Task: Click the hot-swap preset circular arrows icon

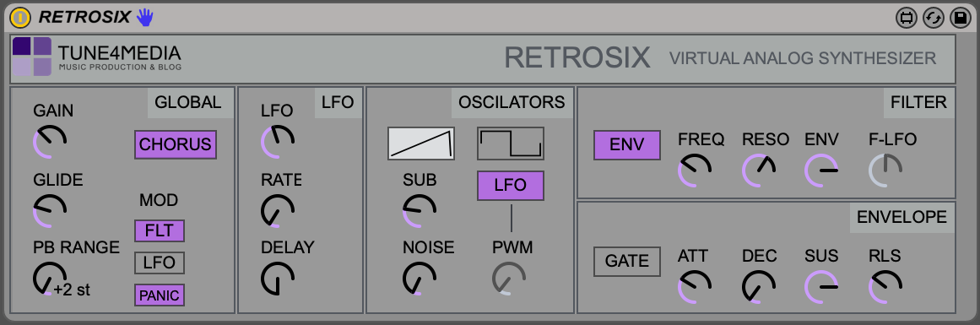Action: click(933, 18)
